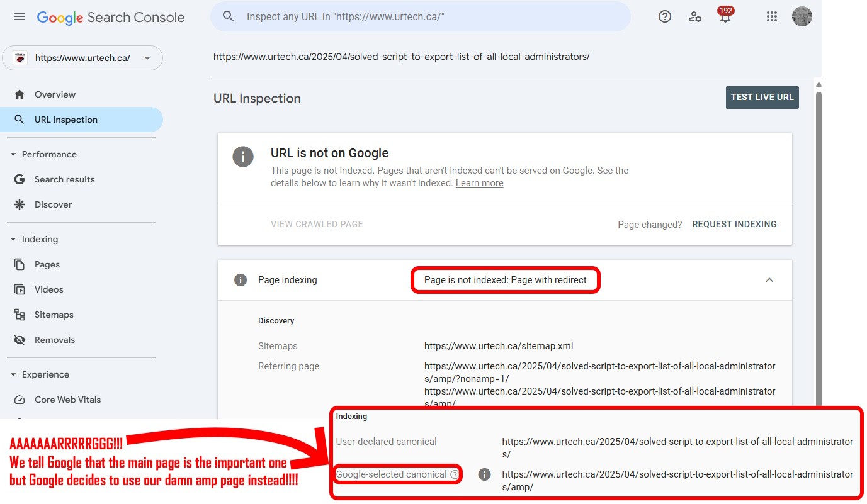Click REQUEST INDEXING

pyautogui.click(x=734, y=224)
